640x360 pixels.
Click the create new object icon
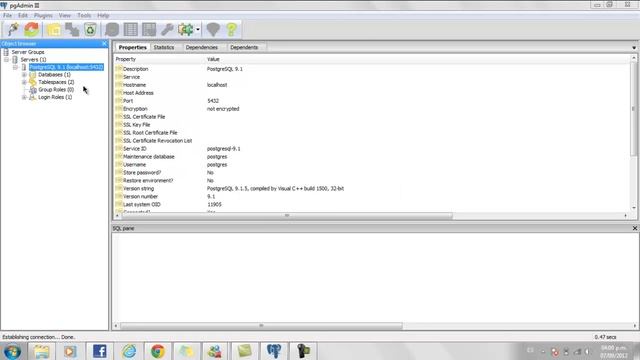(72, 29)
